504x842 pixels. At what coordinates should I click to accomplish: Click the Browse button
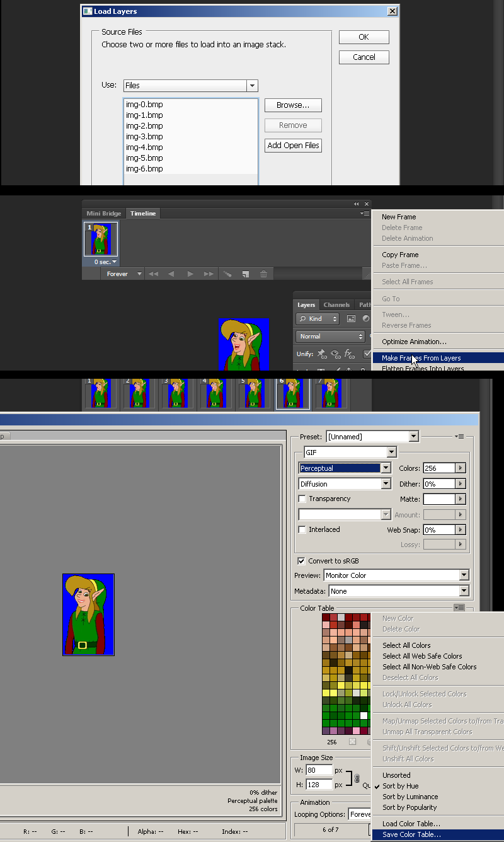tap(293, 105)
